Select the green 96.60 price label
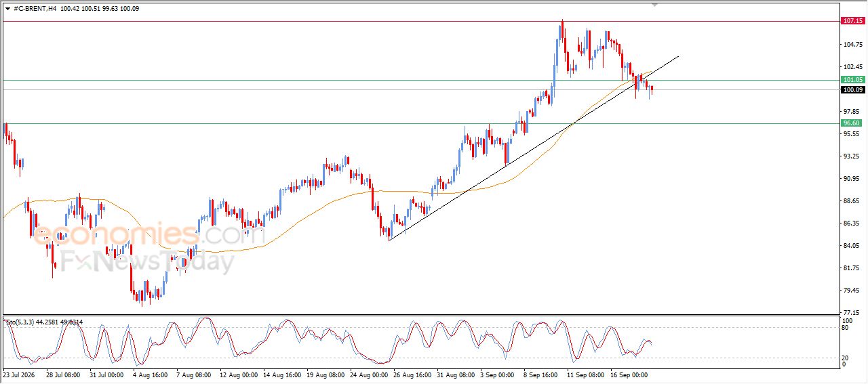Image resolution: width=868 pixels, height=384 pixels. pyautogui.click(x=851, y=123)
